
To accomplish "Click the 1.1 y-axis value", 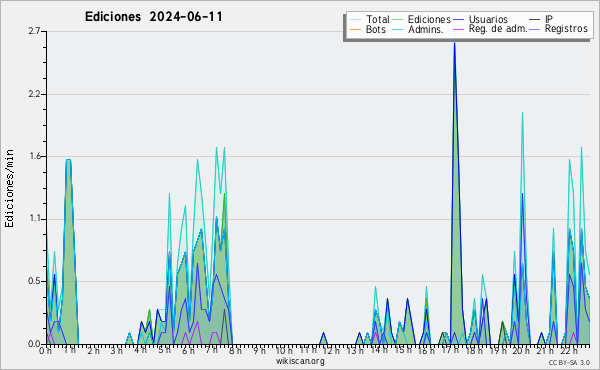I will pos(34,219).
